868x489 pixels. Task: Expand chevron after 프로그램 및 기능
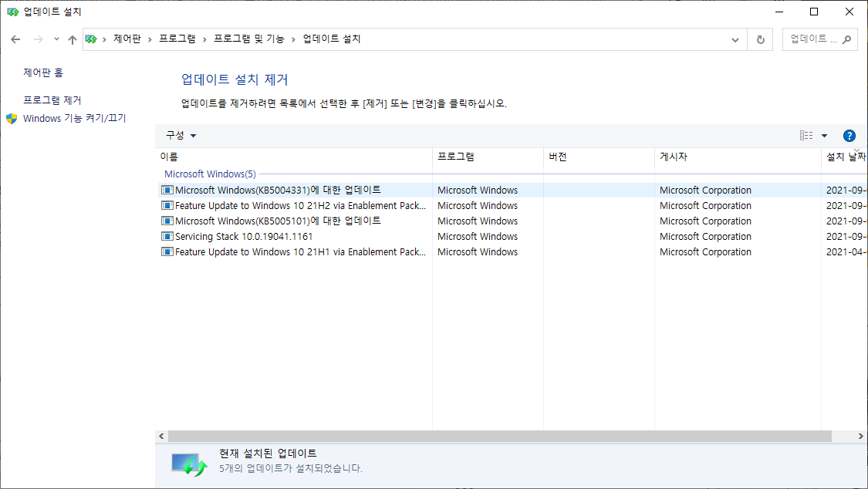click(293, 39)
